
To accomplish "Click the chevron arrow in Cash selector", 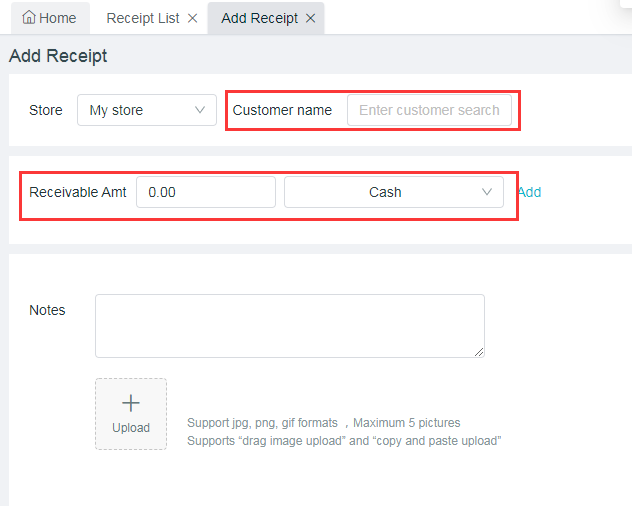I will [x=487, y=192].
